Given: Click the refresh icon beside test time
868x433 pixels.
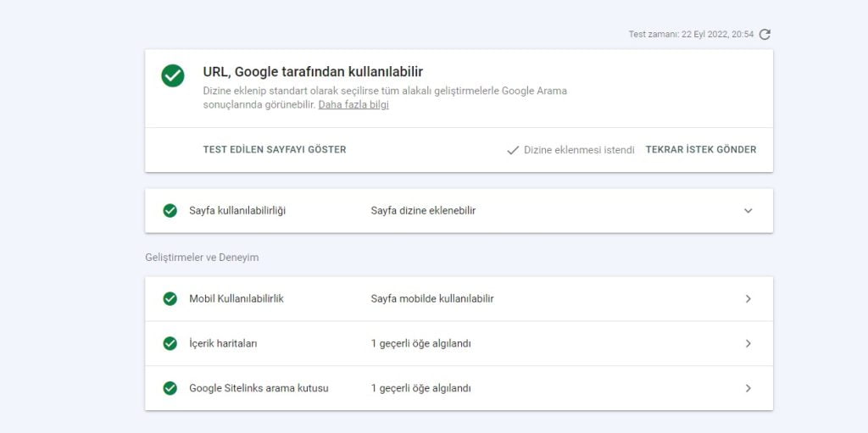Looking at the screenshot, I should pos(765,35).
